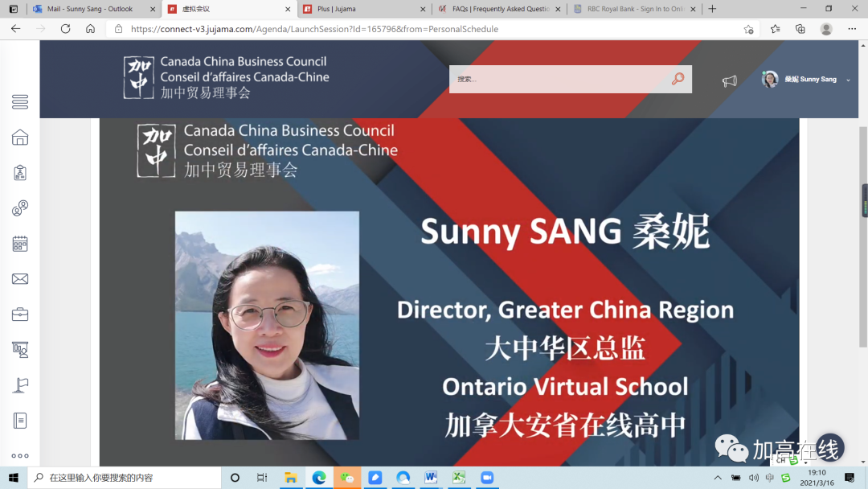Open Microsoft Edge from taskbar
Image resolution: width=868 pixels, height=489 pixels.
pos(319,478)
